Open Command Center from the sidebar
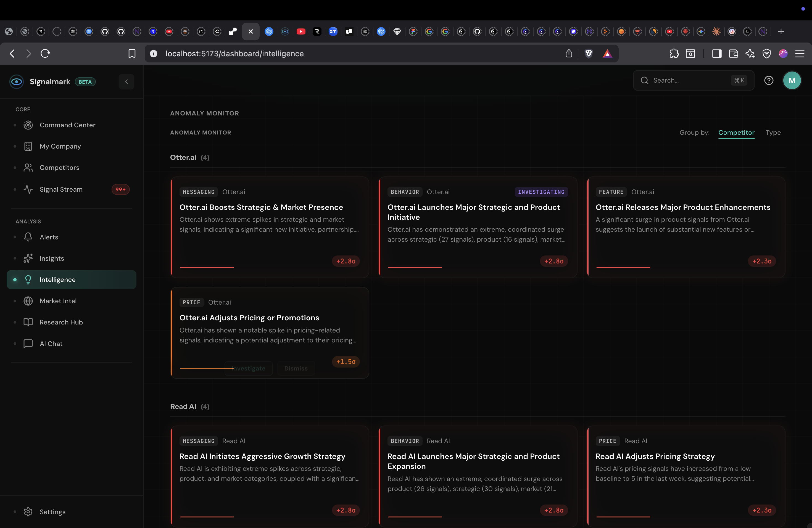Viewport: 812px width, 528px height. click(x=67, y=125)
